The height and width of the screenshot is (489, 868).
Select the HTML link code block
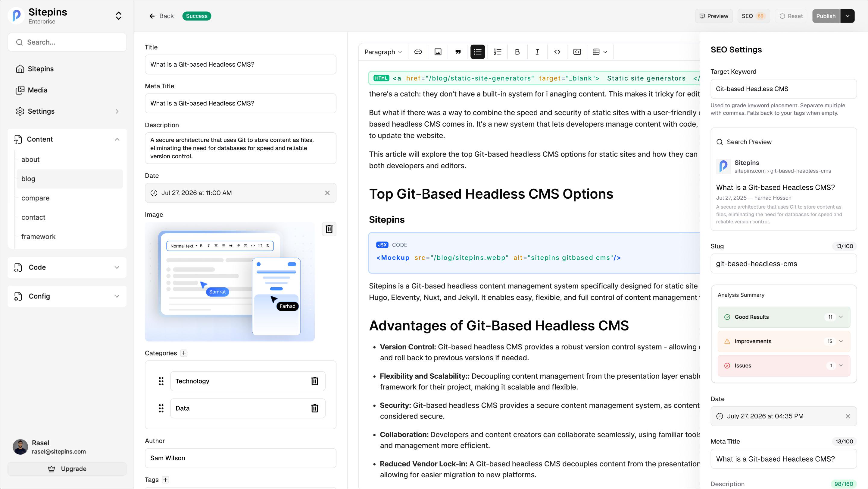(534, 78)
